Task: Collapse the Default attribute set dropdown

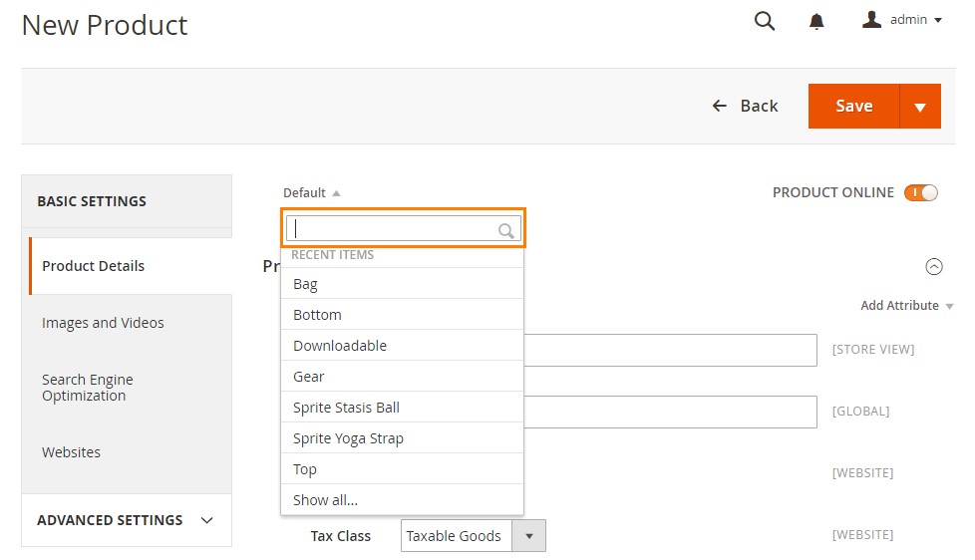Action: coord(311,192)
